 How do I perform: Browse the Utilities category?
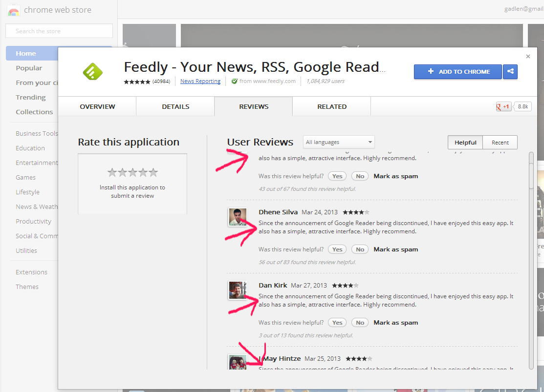tap(26, 250)
